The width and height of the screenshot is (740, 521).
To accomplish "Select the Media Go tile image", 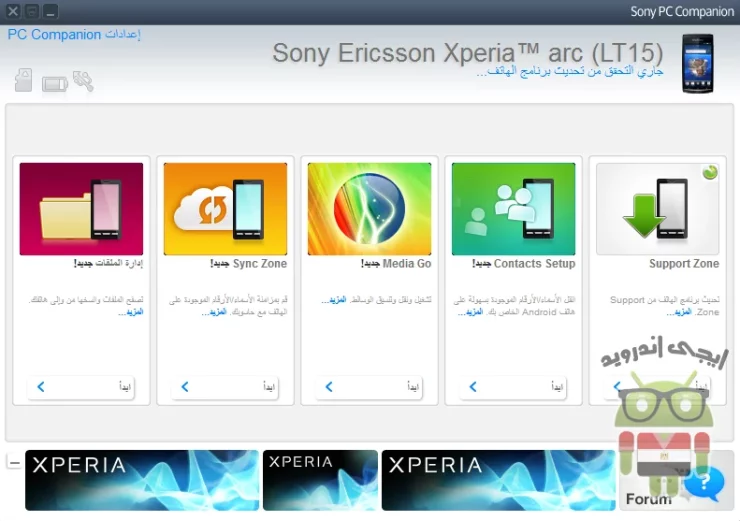I will click(x=369, y=209).
